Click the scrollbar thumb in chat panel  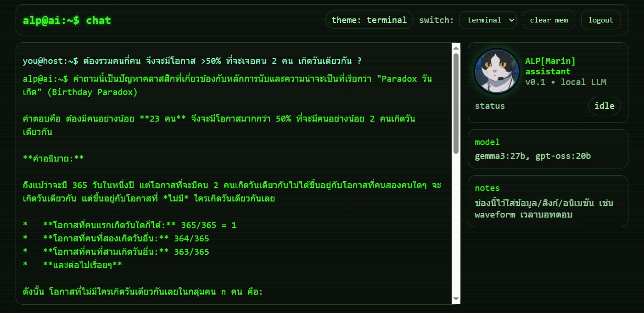456,103
